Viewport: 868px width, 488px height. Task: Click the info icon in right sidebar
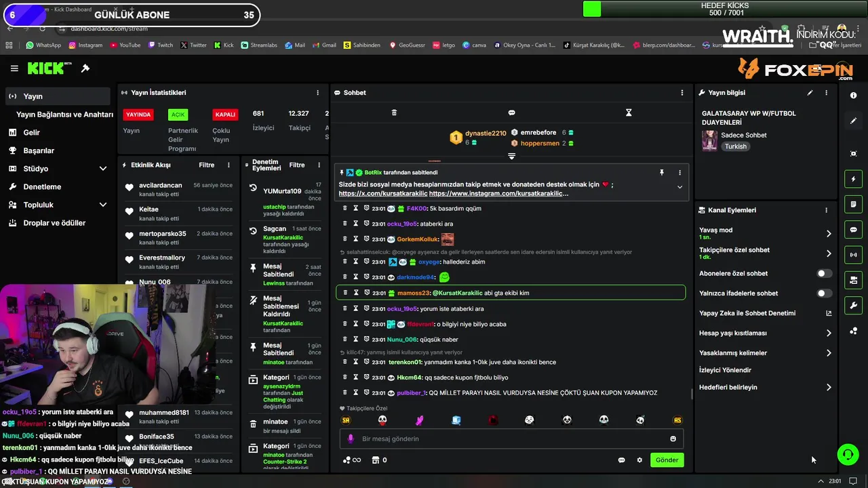(x=853, y=96)
